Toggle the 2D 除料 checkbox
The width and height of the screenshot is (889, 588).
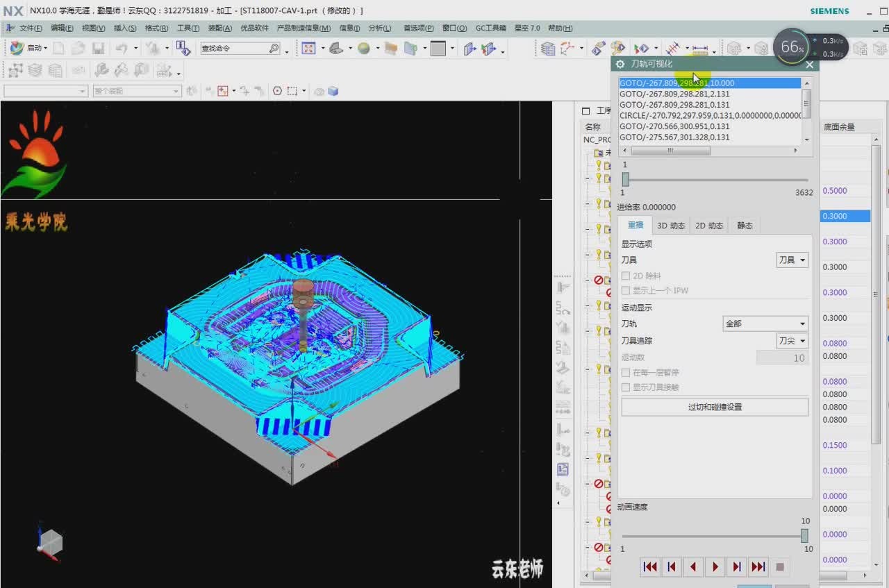626,276
